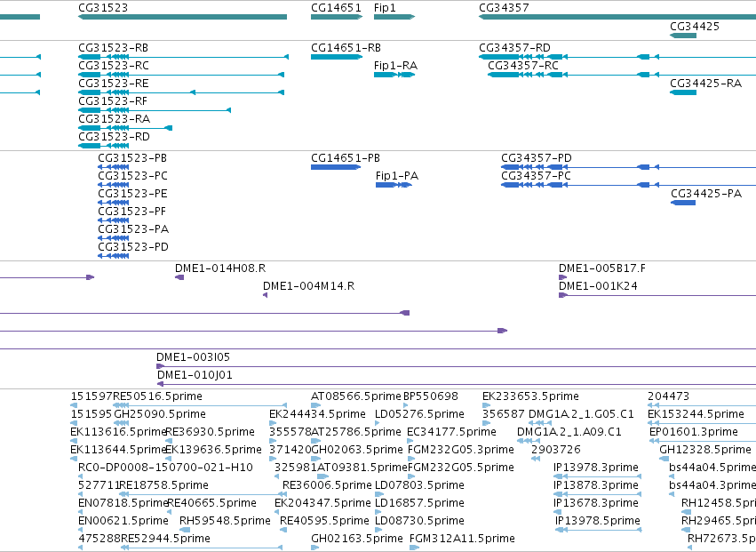Viewport: 756px width, 552px height.
Task: Click protein CG34425-PA label
Action: tap(706, 194)
